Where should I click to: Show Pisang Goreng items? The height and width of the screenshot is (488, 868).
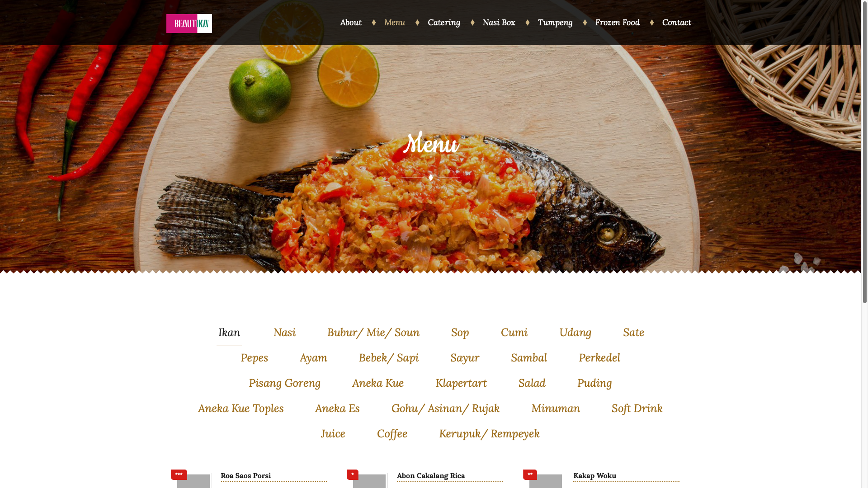click(x=284, y=383)
